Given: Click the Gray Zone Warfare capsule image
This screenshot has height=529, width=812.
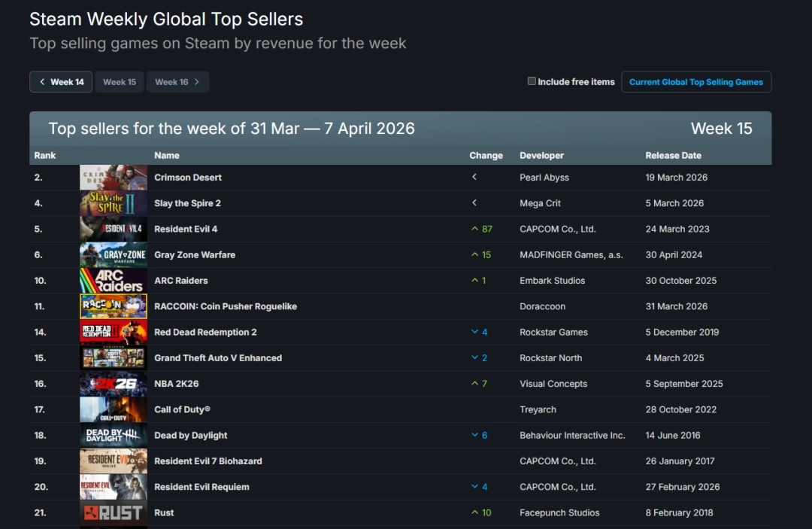Looking at the screenshot, I should tap(114, 255).
